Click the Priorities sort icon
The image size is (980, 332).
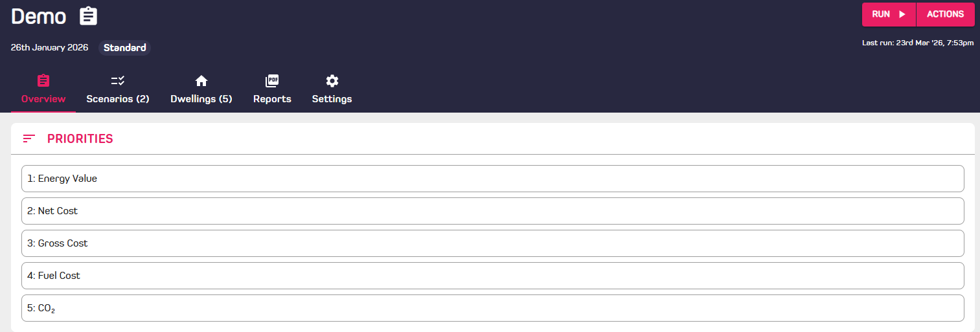pyautogui.click(x=28, y=138)
